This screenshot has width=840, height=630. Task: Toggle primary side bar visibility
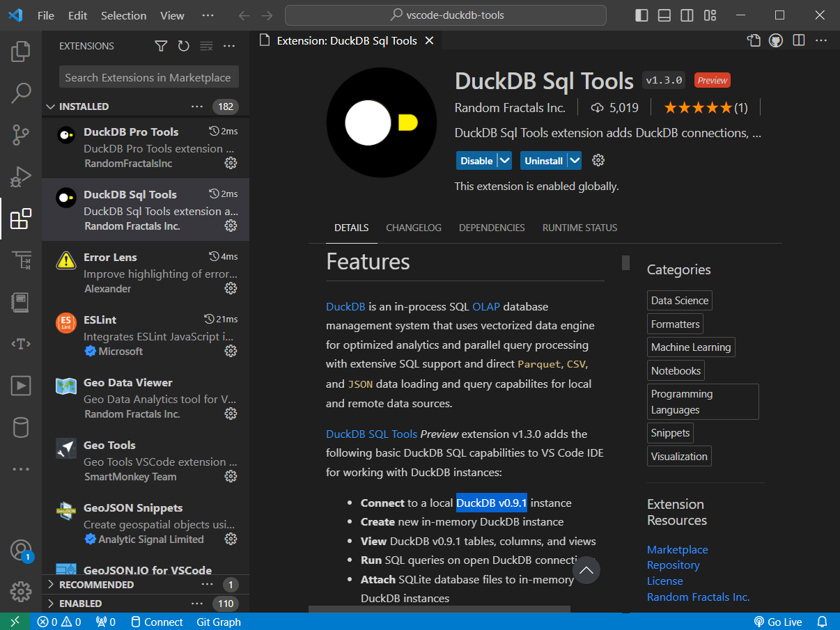pos(641,15)
